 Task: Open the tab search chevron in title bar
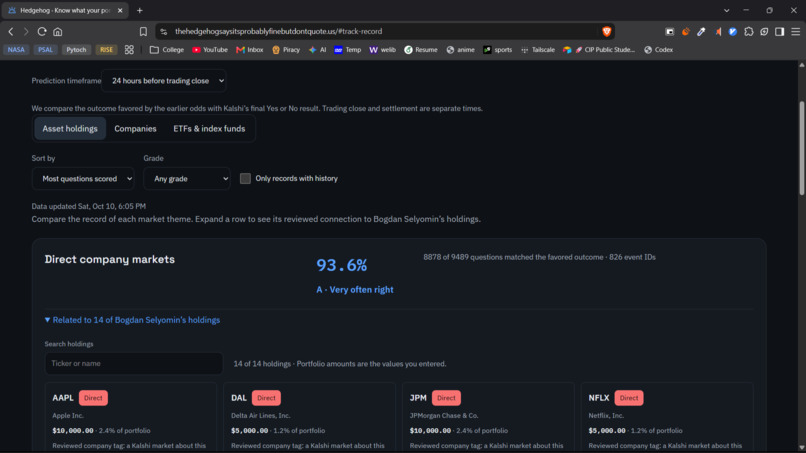click(726, 10)
